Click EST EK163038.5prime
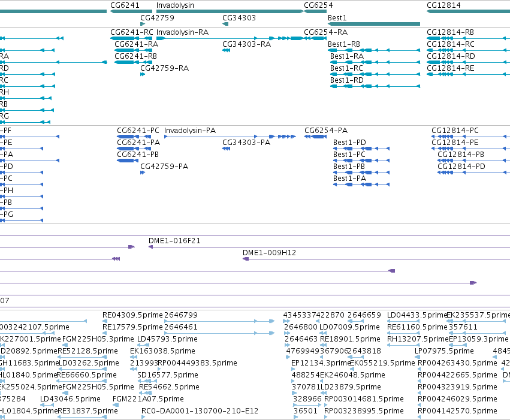This screenshot has width=510, height=420. (x=162, y=351)
